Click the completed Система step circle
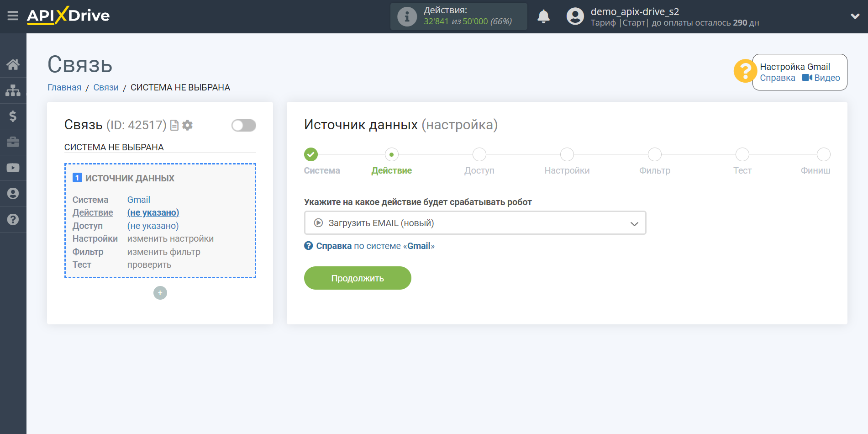 pos(311,154)
